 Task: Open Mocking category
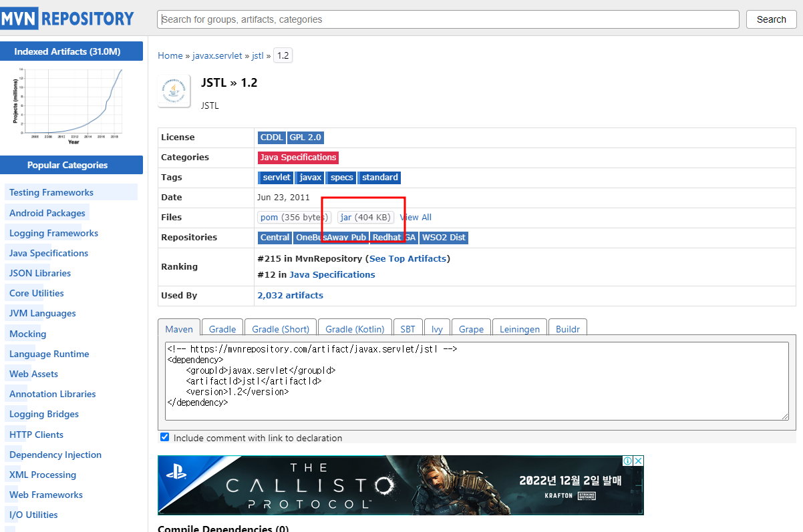tap(28, 334)
